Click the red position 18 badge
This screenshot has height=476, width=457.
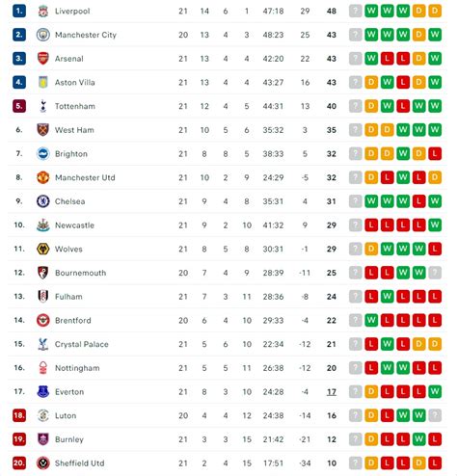19,415
